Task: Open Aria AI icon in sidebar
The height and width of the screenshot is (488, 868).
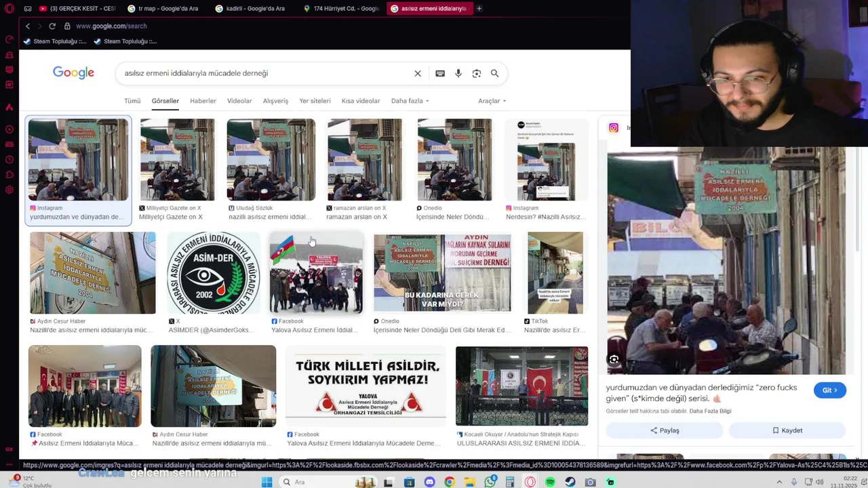Action: click(x=9, y=107)
